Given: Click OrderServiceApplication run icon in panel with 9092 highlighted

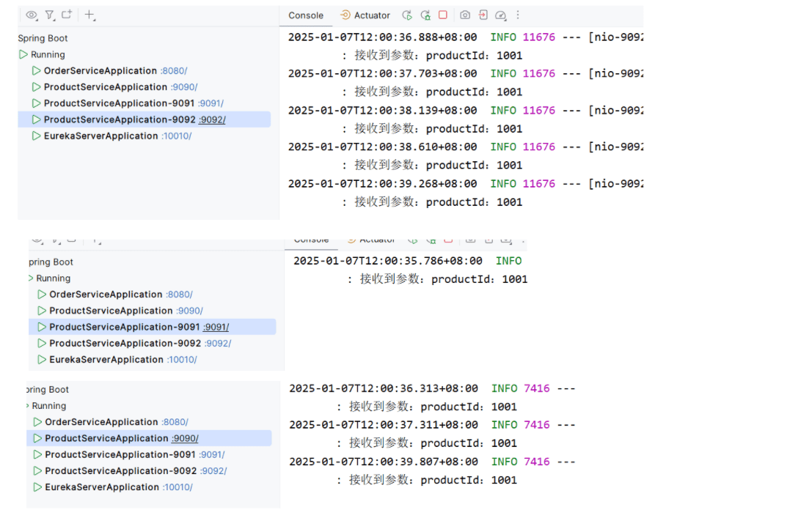Looking at the screenshot, I should pos(36,70).
